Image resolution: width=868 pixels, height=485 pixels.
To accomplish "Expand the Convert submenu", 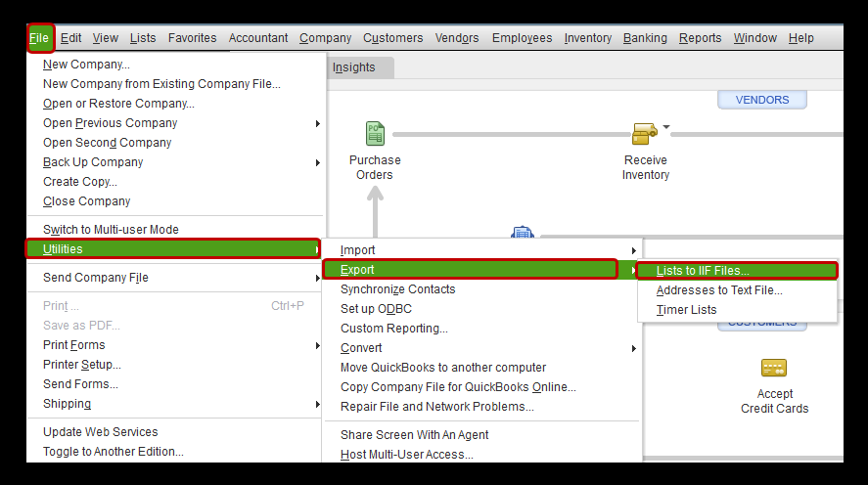I will [481, 348].
